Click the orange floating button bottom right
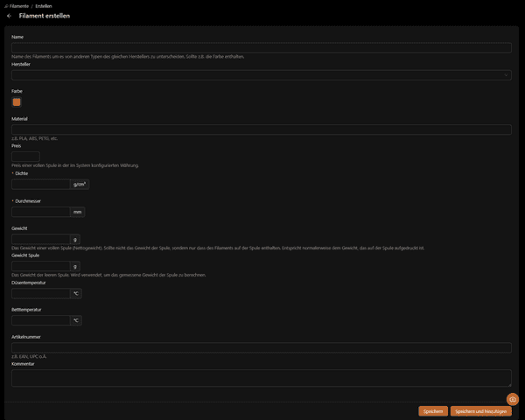The image size is (525, 420). [513, 399]
